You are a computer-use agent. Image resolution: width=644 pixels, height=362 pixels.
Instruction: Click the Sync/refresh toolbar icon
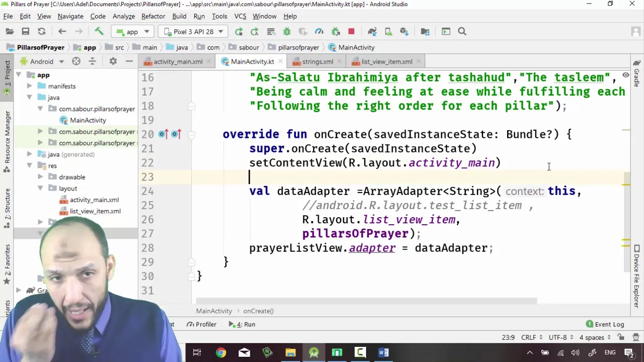point(42,32)
